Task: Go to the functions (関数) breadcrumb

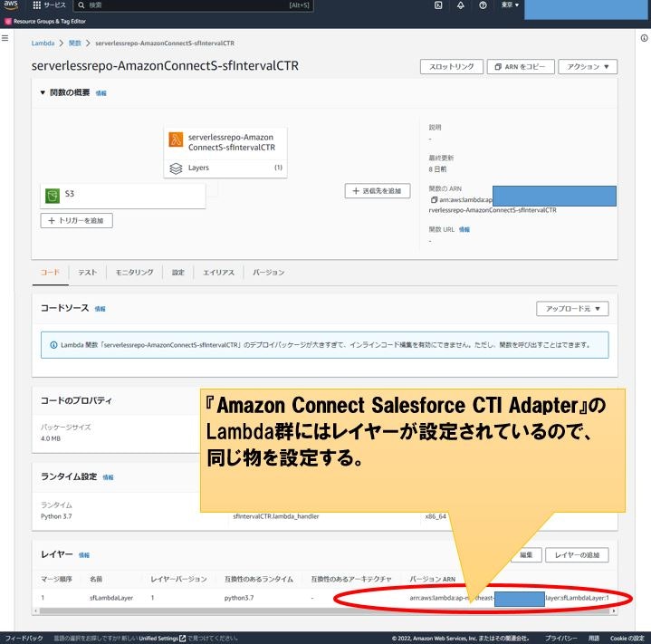Action: pos(75,43)
